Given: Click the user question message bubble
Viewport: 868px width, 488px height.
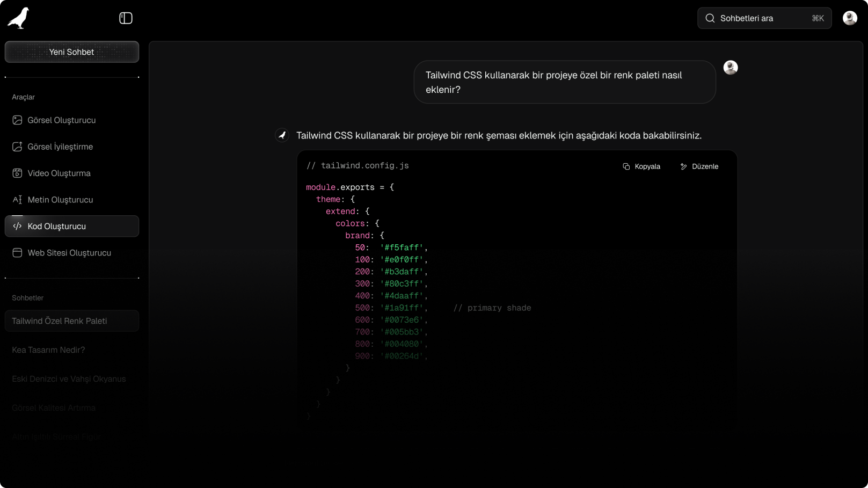Looking at the screenshot, I should [x=565, y=82].
